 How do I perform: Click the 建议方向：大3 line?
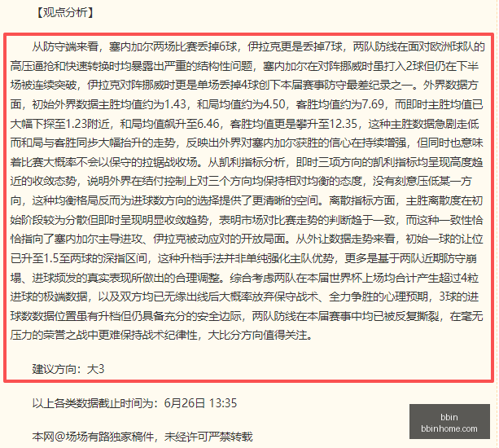[x=68, y=369]
